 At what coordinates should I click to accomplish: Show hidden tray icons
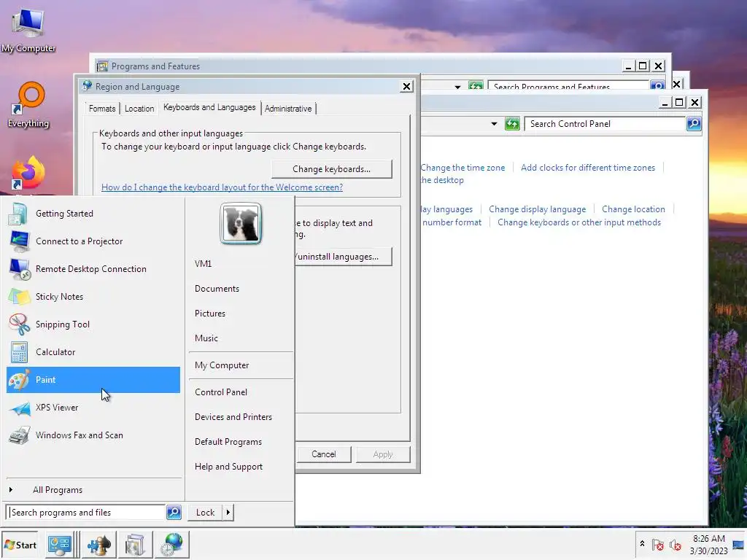(642, 544)
